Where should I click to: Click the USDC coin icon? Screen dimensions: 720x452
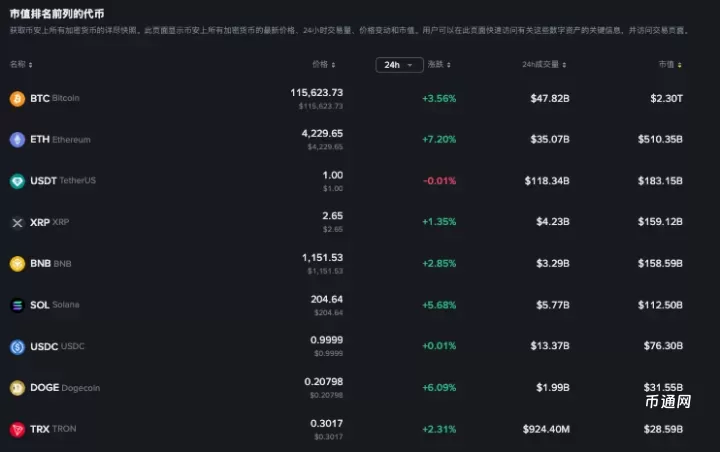click(x=17, y=347)
